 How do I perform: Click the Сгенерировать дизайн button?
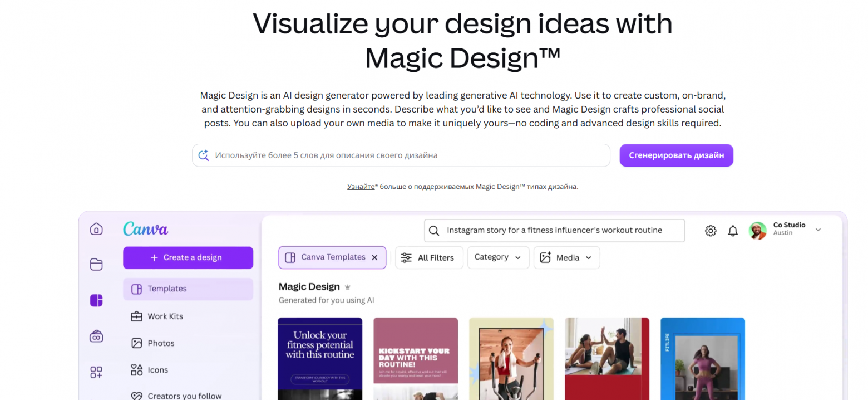676,155
